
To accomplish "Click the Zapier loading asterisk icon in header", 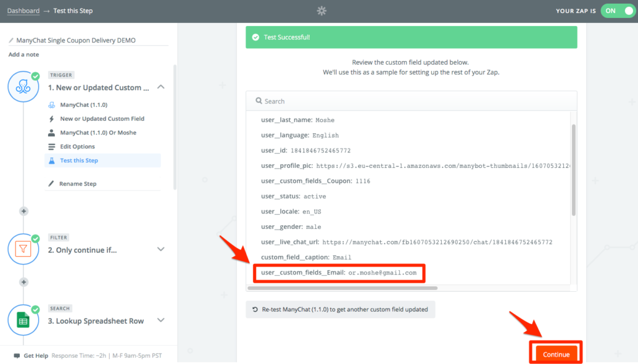I will [x=321, y=11].
